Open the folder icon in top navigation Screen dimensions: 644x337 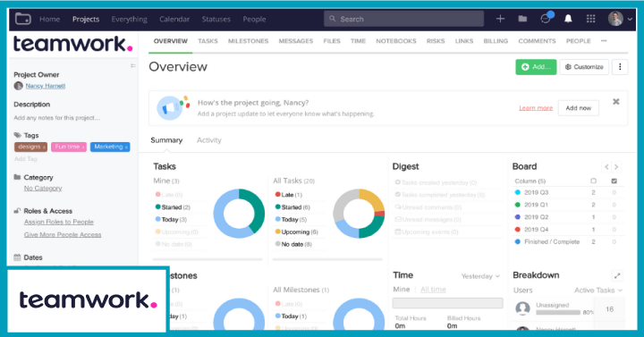click(x=522, y=19)
